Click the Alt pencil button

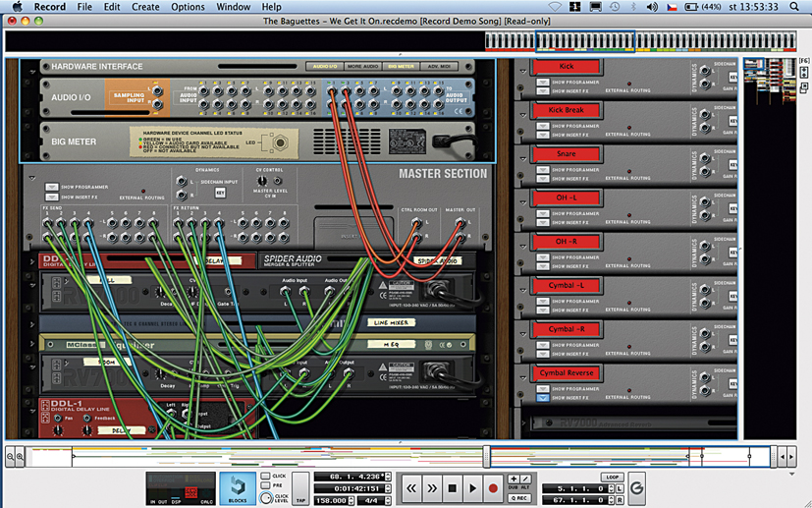(525, 479)
